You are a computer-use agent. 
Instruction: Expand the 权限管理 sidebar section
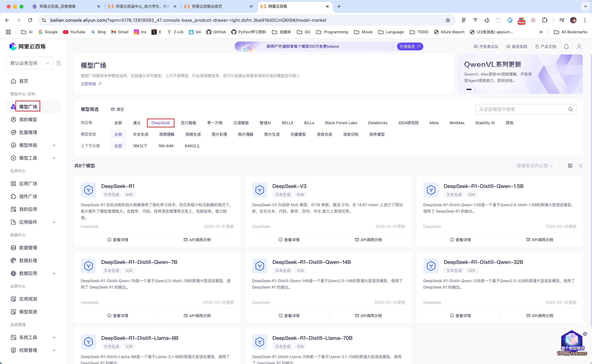click(x=54, y=350)
